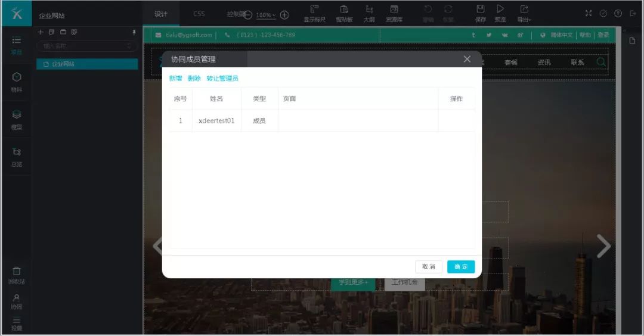Close the 协同成员管理 dialog
Image resolution: width=644 pixels, height=336 pixels.
click(x=467, y=59)
